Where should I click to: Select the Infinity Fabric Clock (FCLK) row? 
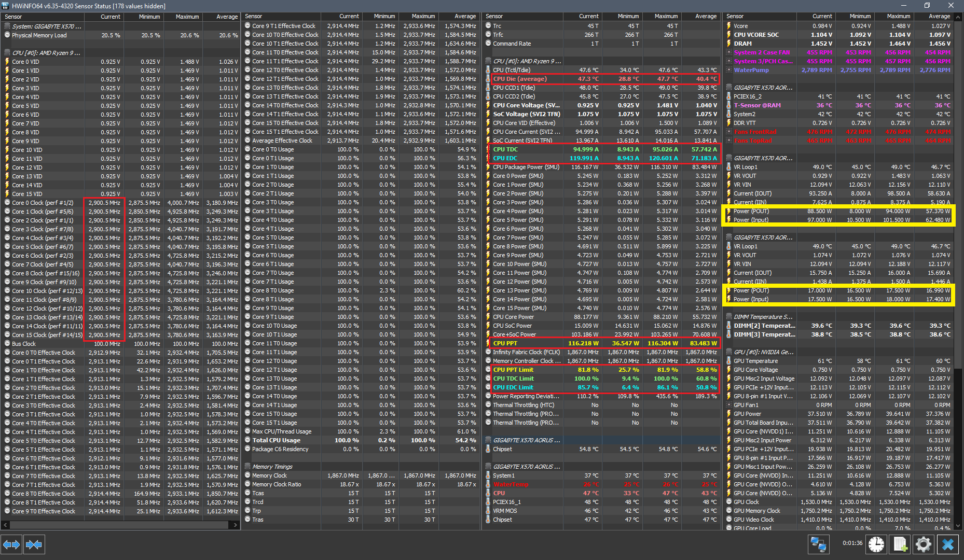603,352
